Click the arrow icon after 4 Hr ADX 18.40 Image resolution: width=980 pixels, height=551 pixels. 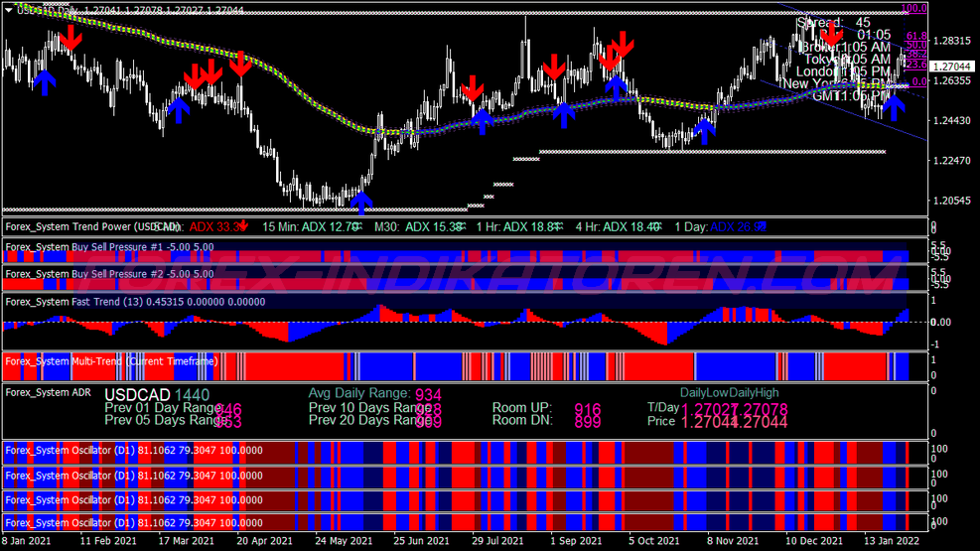(657, 226)
